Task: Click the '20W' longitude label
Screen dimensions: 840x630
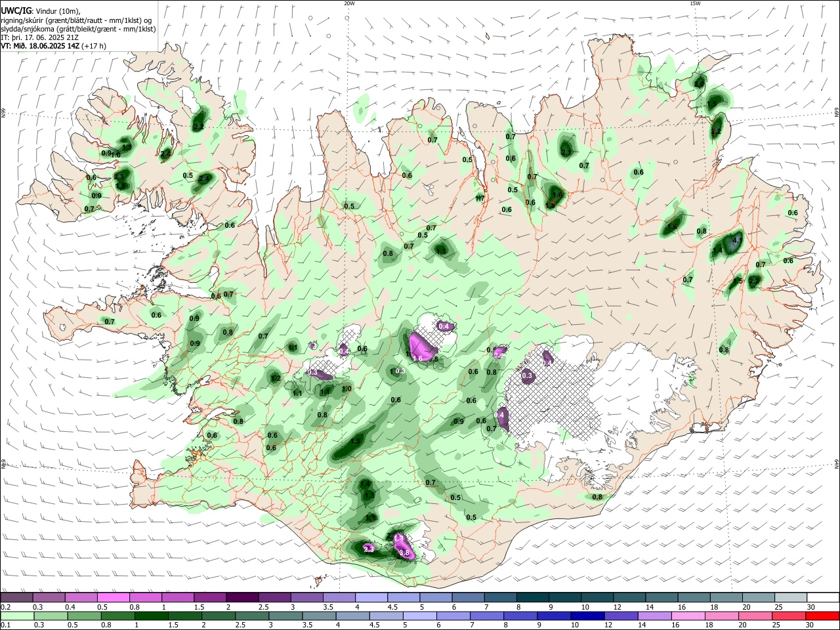Action: click(349, 3)
